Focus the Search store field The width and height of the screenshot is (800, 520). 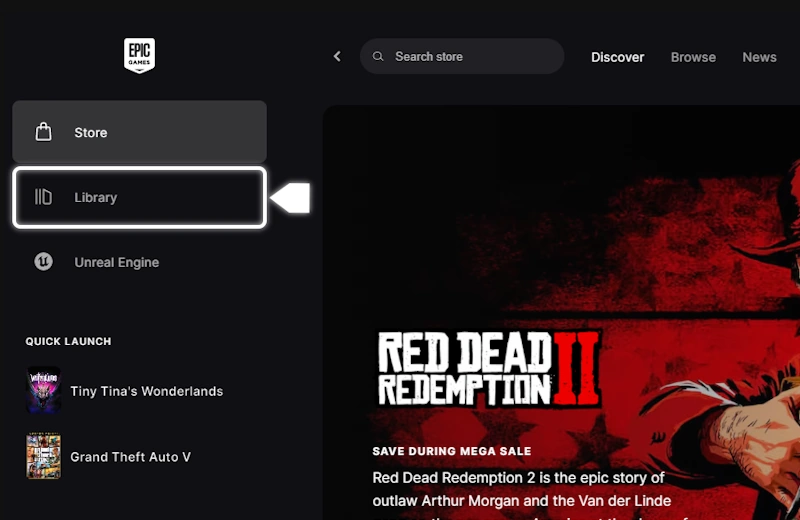click(x=462, y=56)
